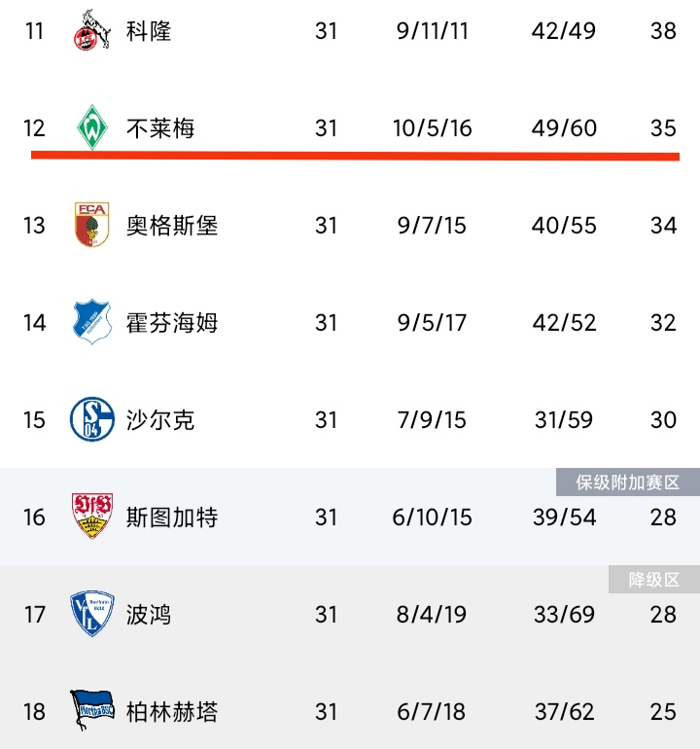Tap the 科隆 (Köln) club logo
The image size is (700, 749).
92,29
